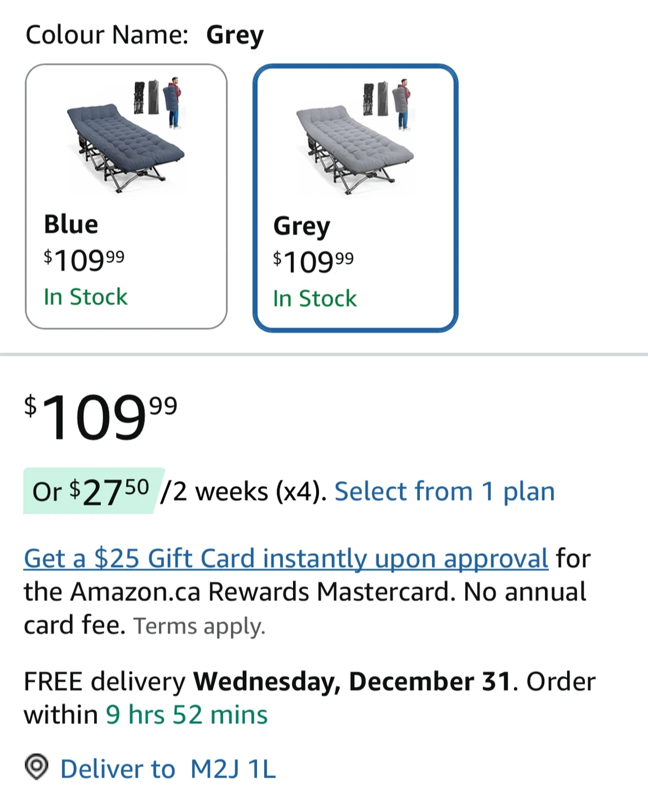Click the FREE delivery text
This screenshot has height=812, width=648.
[104, 682]
